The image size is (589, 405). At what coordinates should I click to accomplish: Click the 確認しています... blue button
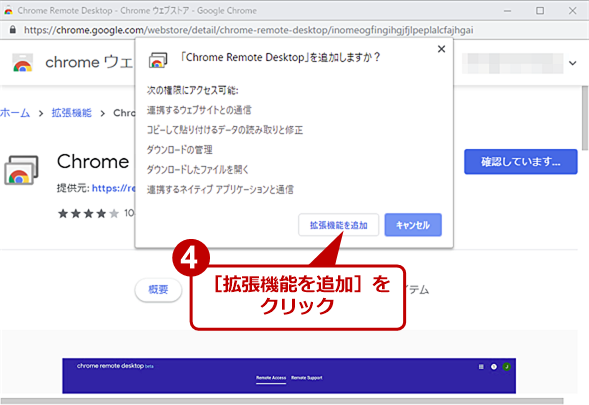click(x=521, y=162)
